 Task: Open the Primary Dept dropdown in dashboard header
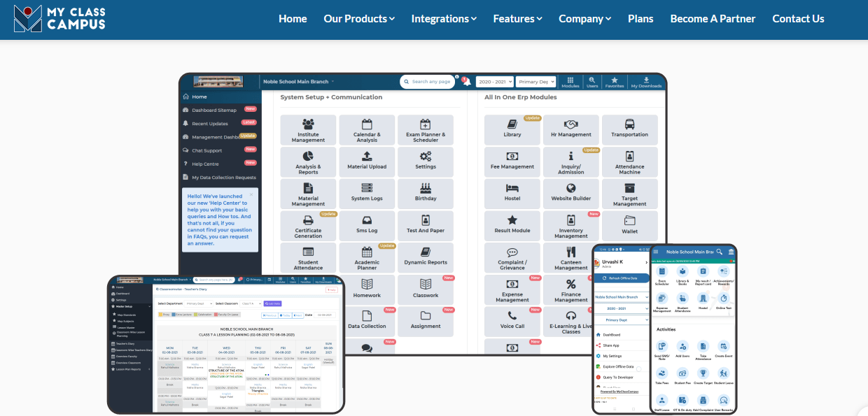click(x=536, y=82)
